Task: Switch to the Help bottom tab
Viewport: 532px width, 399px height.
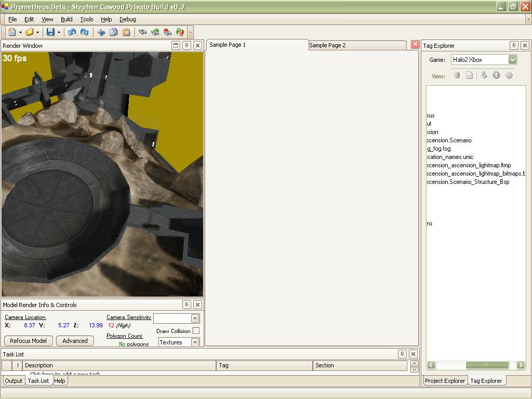Action: tap(60, 381)
